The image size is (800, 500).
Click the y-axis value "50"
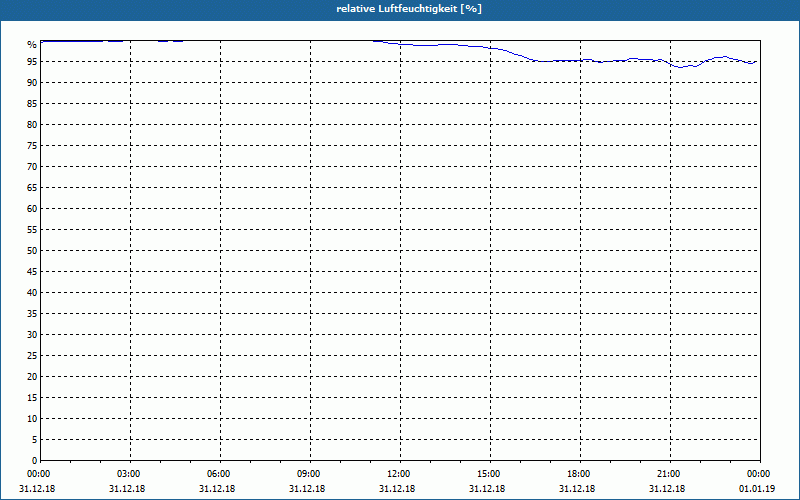32,251
